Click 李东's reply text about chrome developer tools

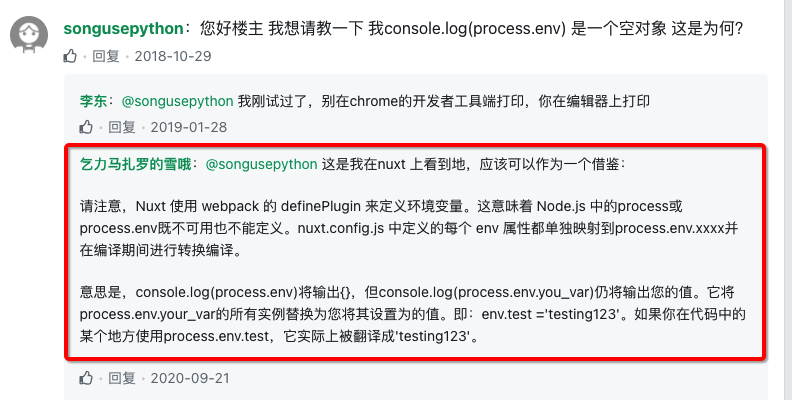tap(440, 101)
